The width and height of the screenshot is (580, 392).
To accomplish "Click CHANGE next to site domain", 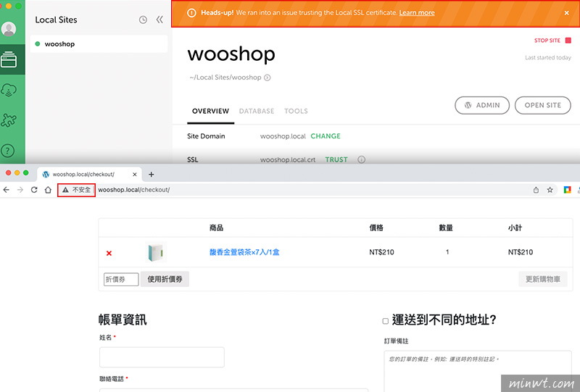I will [326, 136].
